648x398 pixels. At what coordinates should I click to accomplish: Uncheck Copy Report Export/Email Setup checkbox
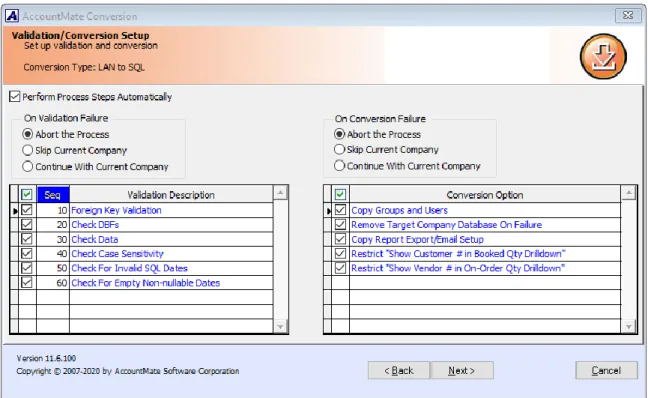tap(341, 239)
